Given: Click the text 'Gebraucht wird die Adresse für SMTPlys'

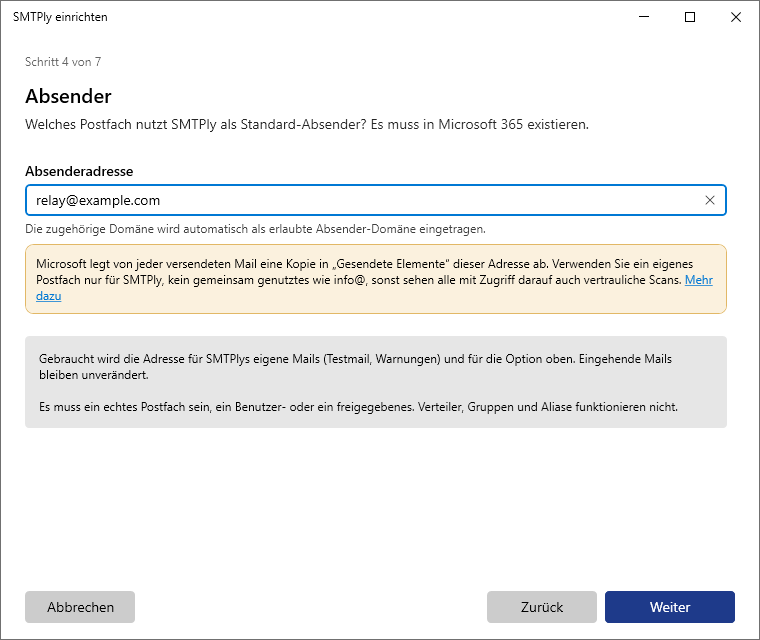Looking at the screenshot, I should tap(355, 367).
